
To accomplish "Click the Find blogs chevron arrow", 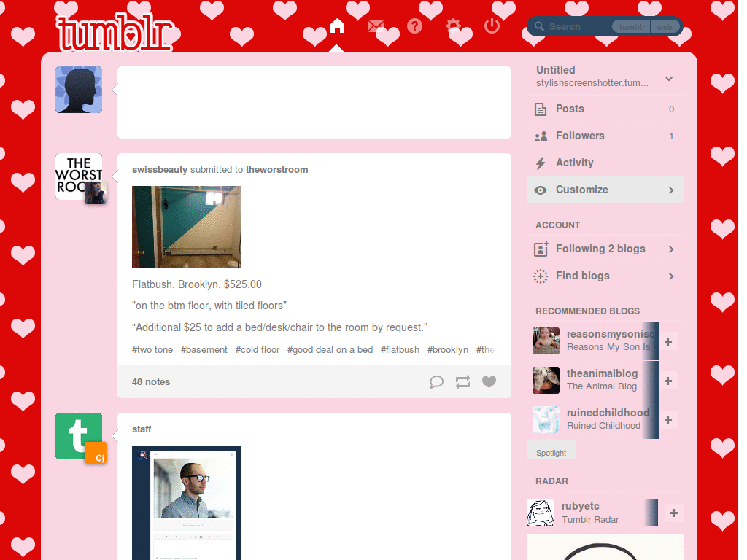I will 671,276.
